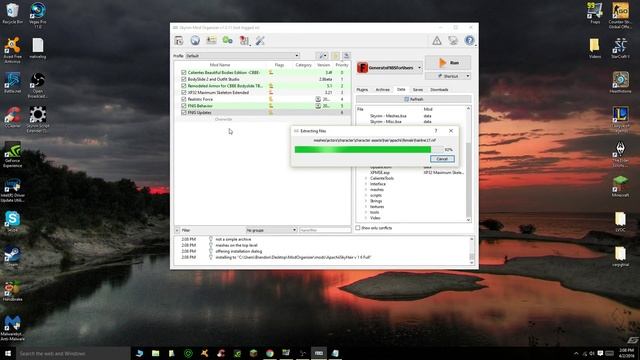Open the Modify Executables gears icon
Screen dimensions: 640x360
(x=227, y=40)
